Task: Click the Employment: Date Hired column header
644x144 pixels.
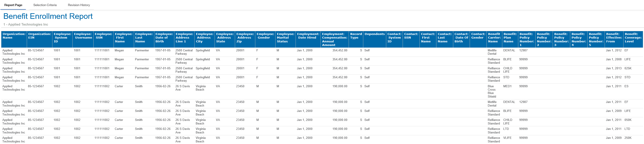Action: (x=308, y=36)
